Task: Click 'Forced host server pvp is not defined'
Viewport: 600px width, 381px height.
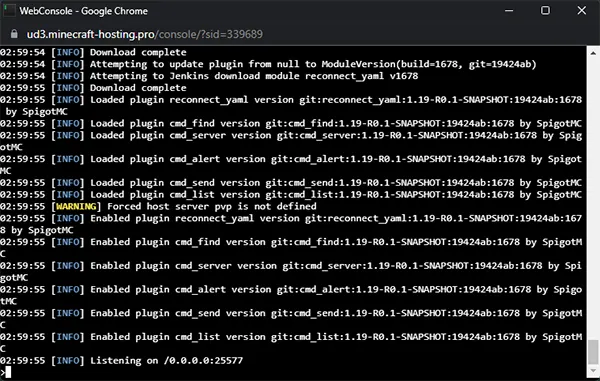Action: [x=212, y=207]
